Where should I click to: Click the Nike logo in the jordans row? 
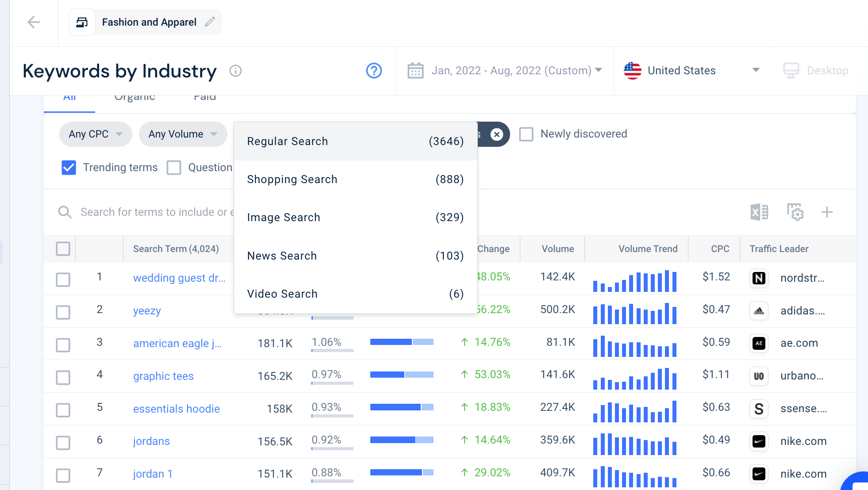(x=759, y=441)
